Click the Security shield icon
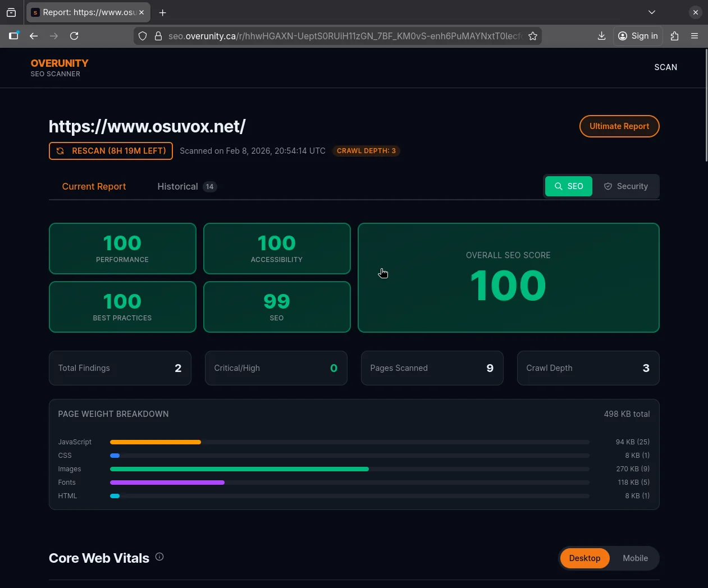This screenshot has width=708, height=588. [x=608, y=186]
